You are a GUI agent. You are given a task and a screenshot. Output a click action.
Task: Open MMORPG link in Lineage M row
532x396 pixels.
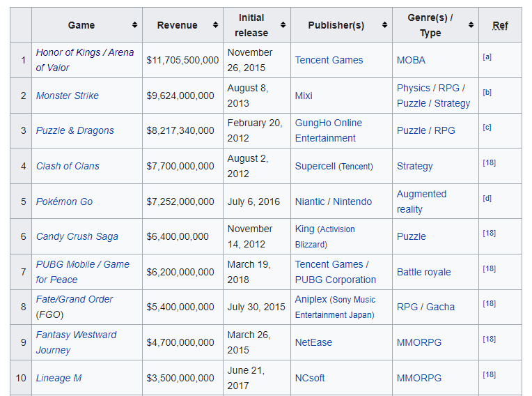(419, 378)
